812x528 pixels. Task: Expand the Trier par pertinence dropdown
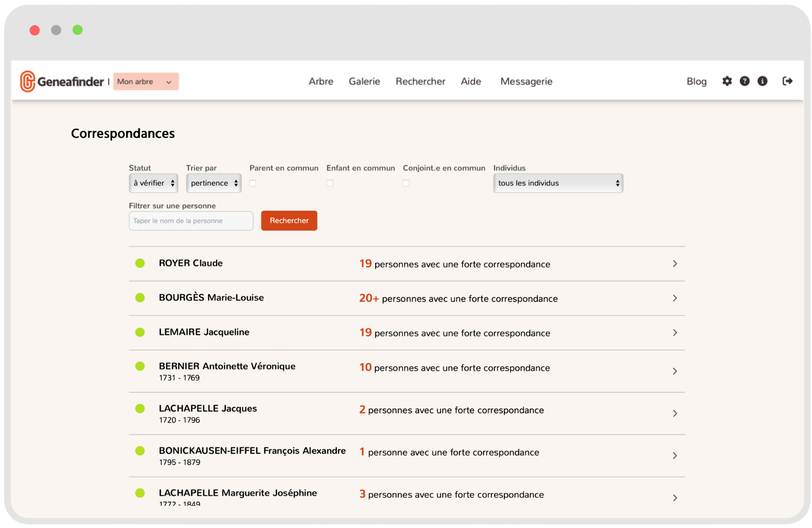[x=214, y=183]
